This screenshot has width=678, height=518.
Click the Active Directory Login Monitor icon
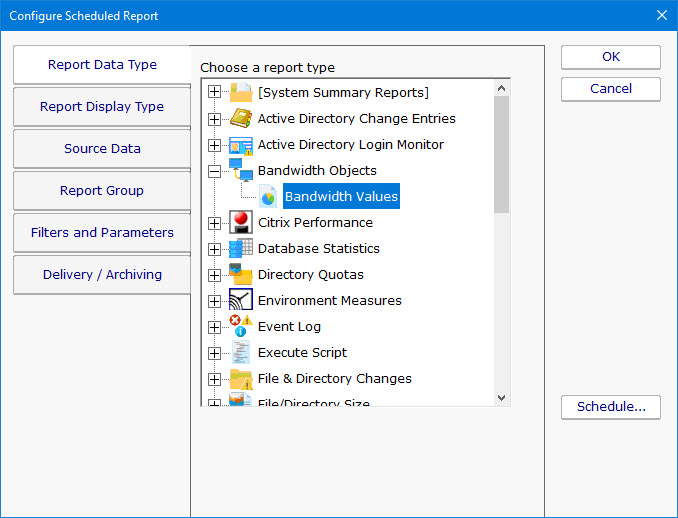(241, 145)
